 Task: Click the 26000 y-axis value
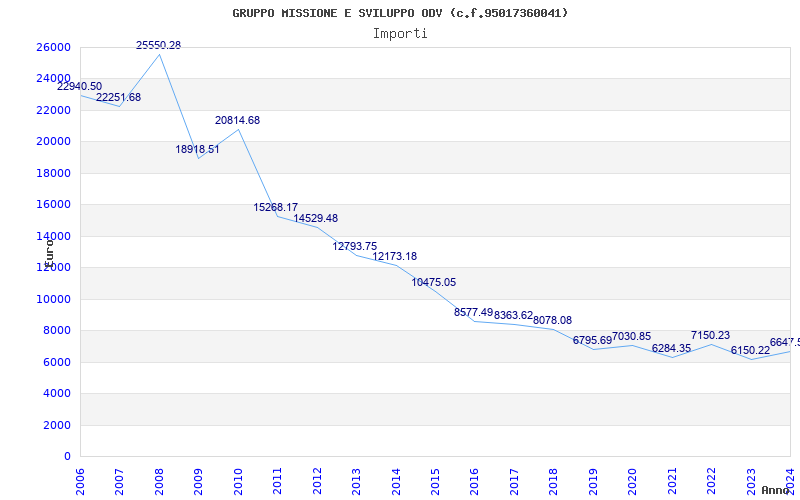[53, 47]
